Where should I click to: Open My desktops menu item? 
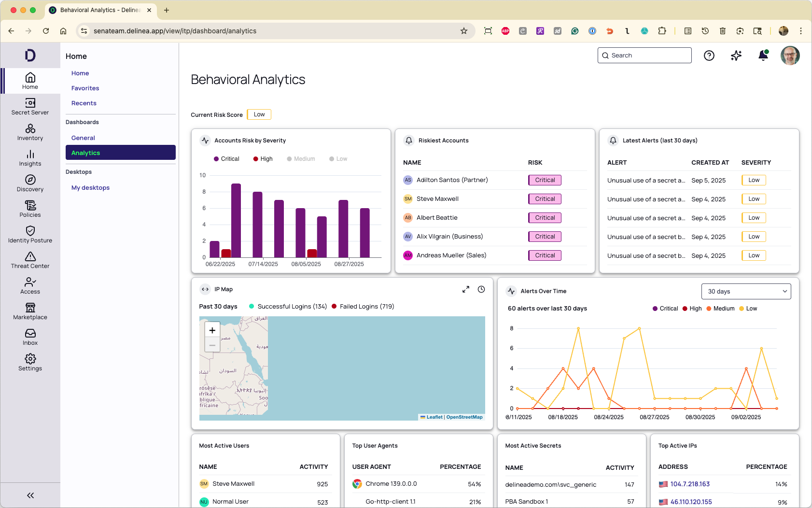(90, 188)
